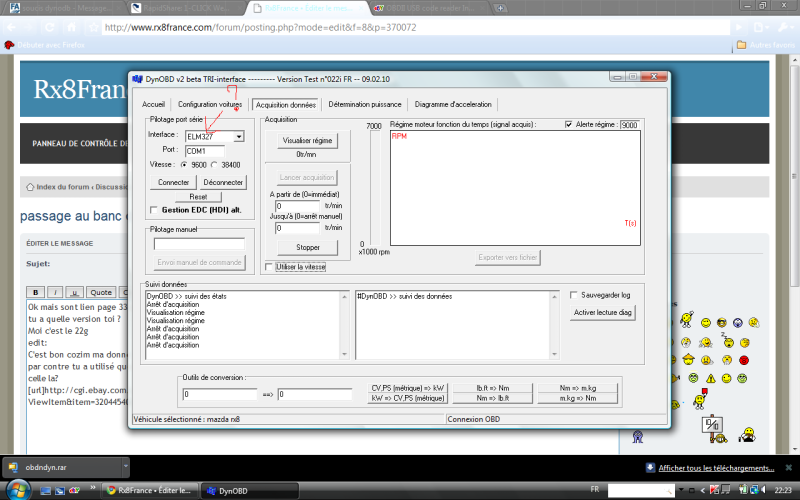Click the underline formatting button

coord(74,292)
